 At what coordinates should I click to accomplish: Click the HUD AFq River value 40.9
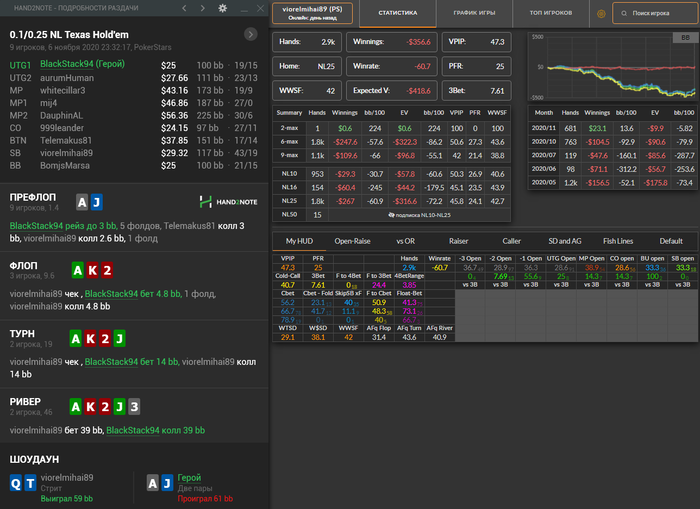click(439, 337)
